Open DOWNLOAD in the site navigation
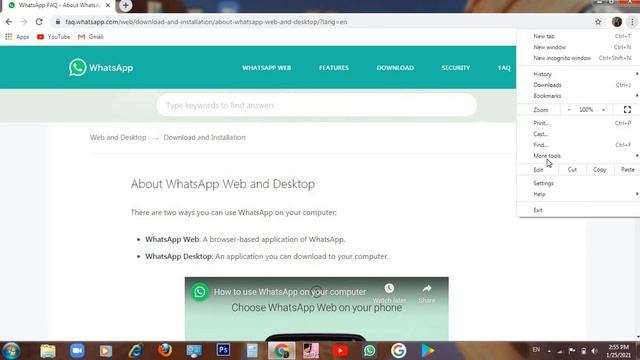The width and height of the screenshot is (640, 360). 395,68
